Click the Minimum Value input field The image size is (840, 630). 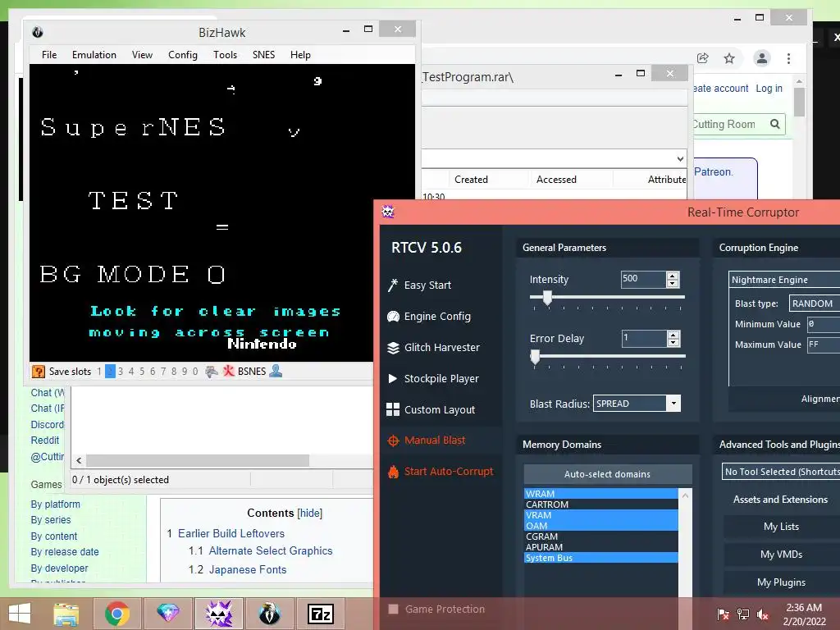tap(823, 323)
